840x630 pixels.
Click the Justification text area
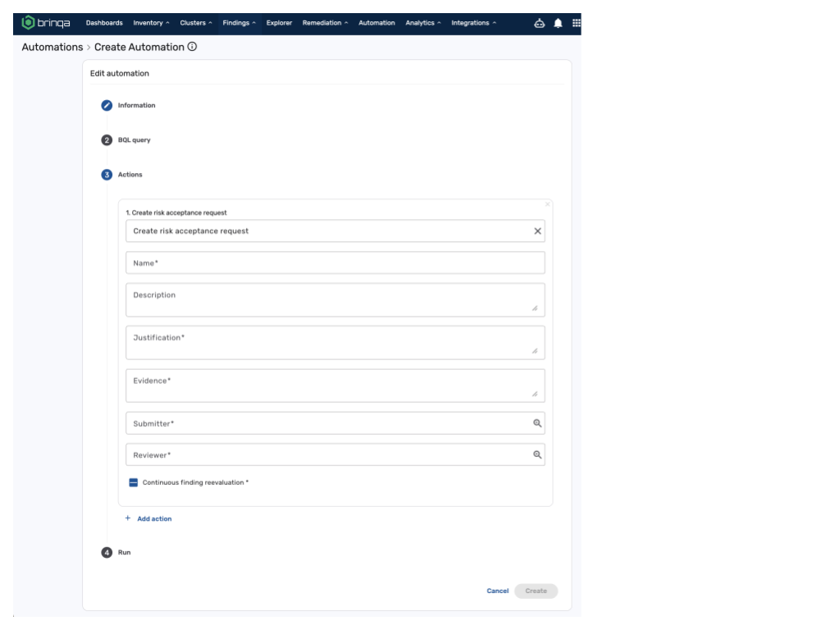(336, 343)
